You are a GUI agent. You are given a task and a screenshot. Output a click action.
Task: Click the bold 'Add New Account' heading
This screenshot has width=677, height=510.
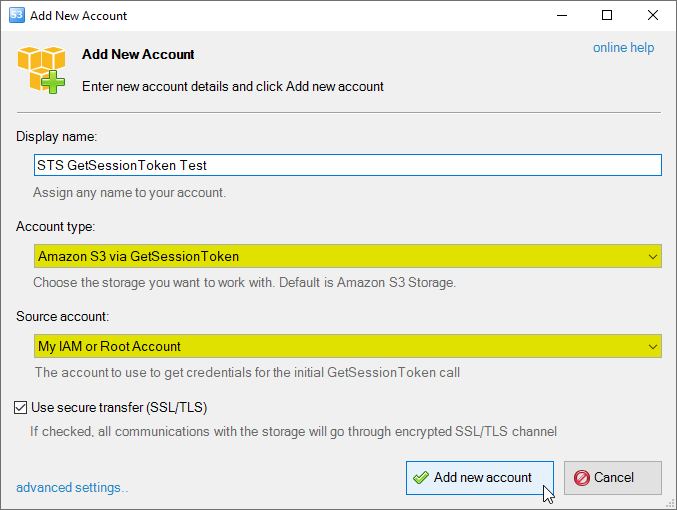pos(138,54)
